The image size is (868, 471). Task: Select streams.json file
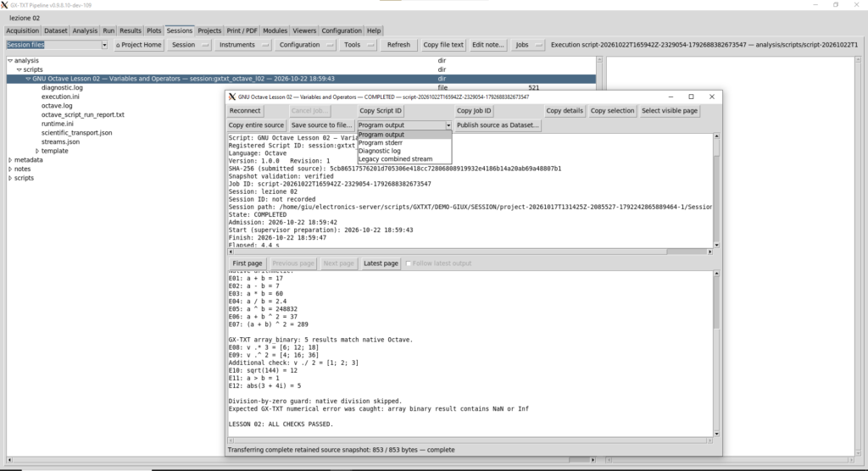point(60,141)
